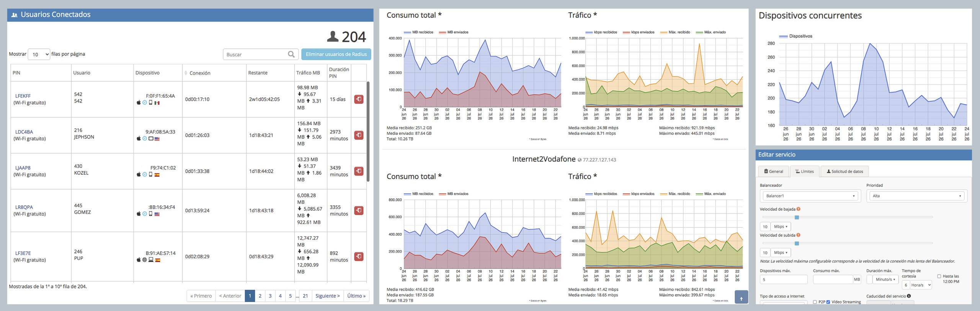Click the help icon beside Velocidad de subida

click(x=798, y=235)
